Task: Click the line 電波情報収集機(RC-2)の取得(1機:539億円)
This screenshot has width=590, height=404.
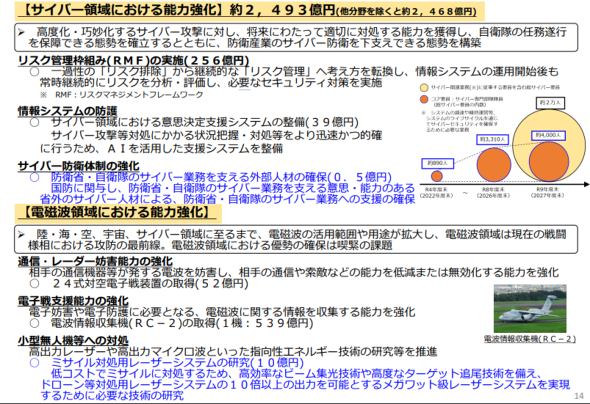Action: pos(182,323)
